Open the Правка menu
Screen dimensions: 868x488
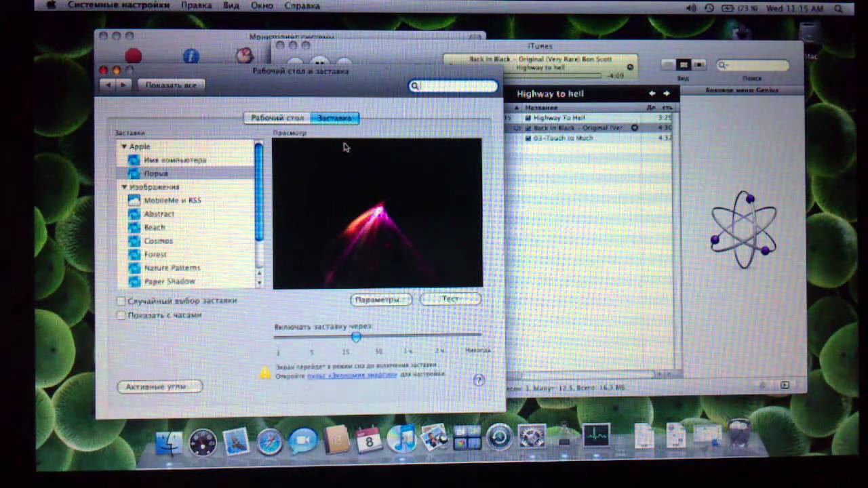[196, 5]
